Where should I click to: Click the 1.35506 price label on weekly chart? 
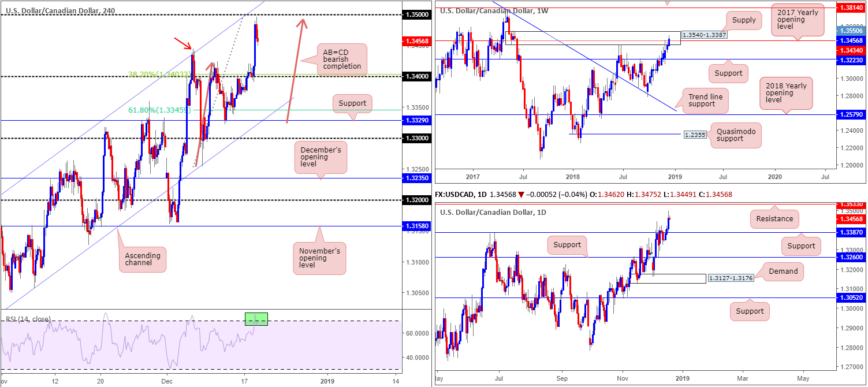click(851, 30)
